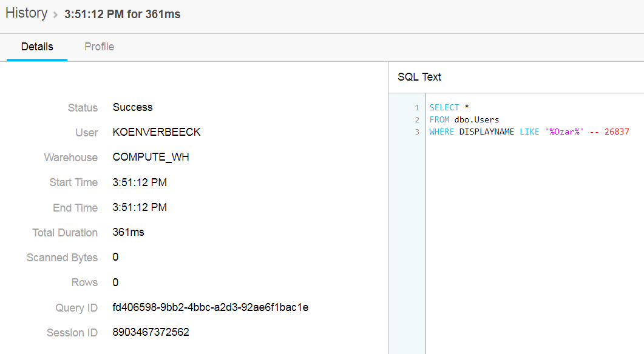644x354 pixels.
Task: Click the Success status value
Action: pyautogui.click(x=132, y=107)
